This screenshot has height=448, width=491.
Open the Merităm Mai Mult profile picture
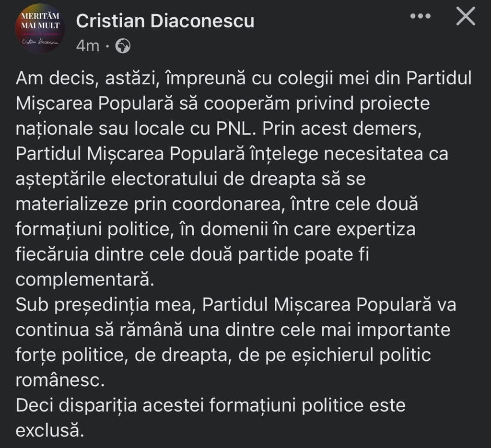(40, 28)
